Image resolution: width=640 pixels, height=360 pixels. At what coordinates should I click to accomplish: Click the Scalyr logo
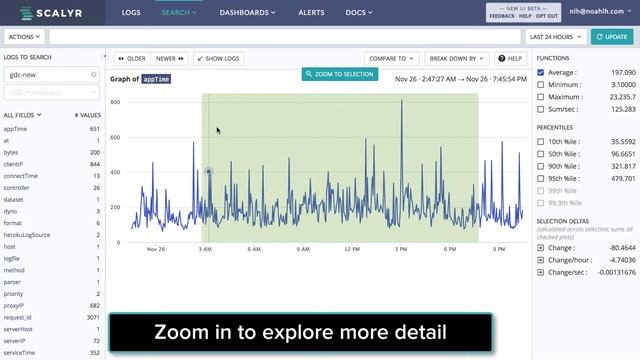pyautogui.click(x=51, y=13)
